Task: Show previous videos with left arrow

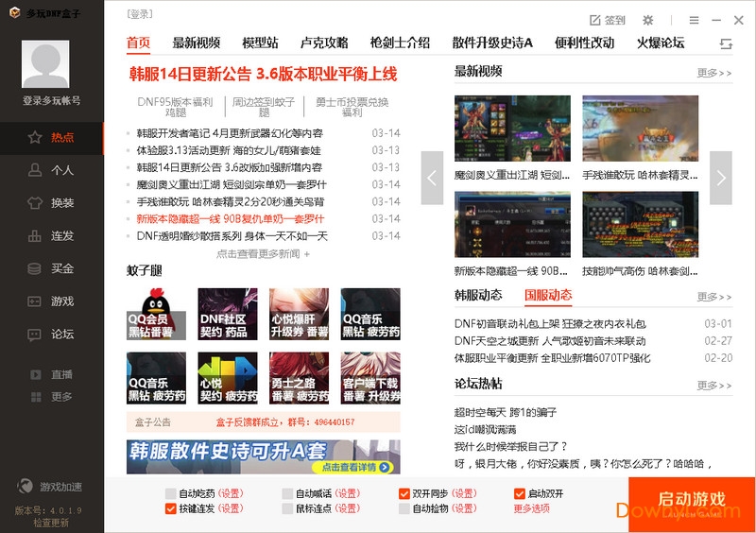Action: tap(432, 178)
